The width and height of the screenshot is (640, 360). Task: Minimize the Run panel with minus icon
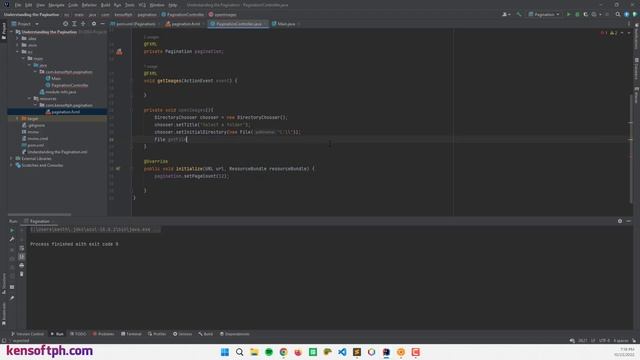[x=629, y=221]
